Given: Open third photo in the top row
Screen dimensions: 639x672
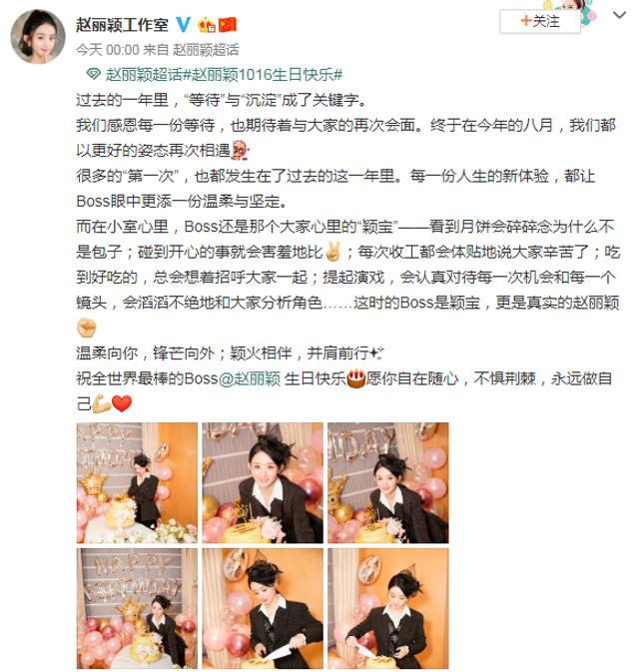Looking at the screenshot, I should pos(388,483).
